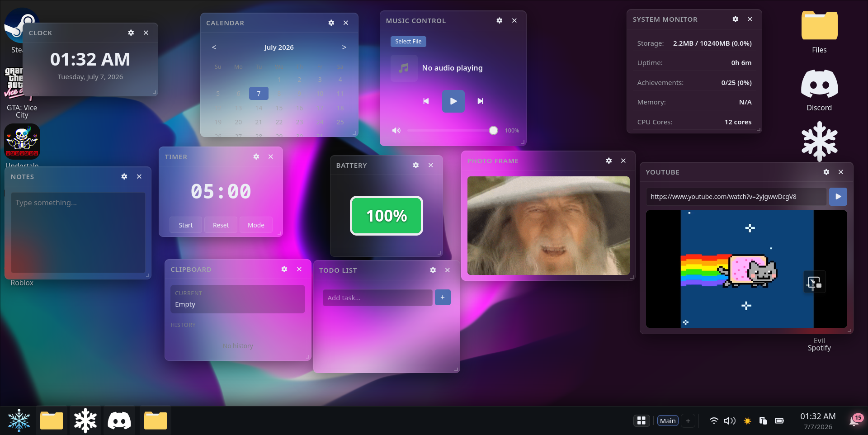Click the Nyan Cat video in YouTube widget
This screenshot has height=435, width=868.
click(x=747, y=269)
